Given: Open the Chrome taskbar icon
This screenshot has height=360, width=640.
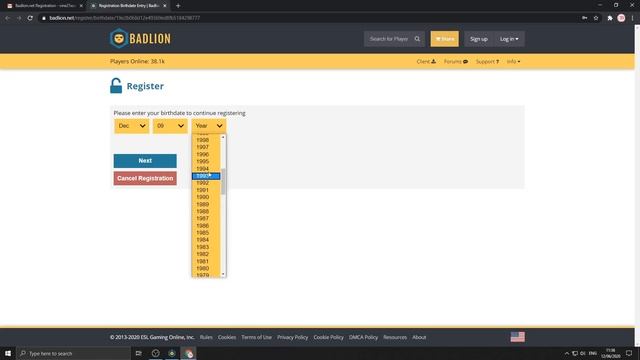Looking at the screenshot, I should click(189, 353).
